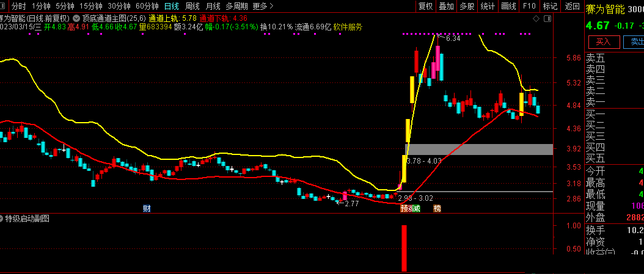
Task: Select the 周线 weekly chart tab
Action: pyautogui.click(x=192, y=6)
